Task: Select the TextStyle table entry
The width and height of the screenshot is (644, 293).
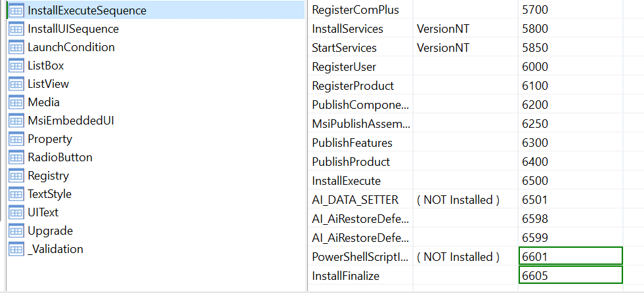Action: coord(49,194)
